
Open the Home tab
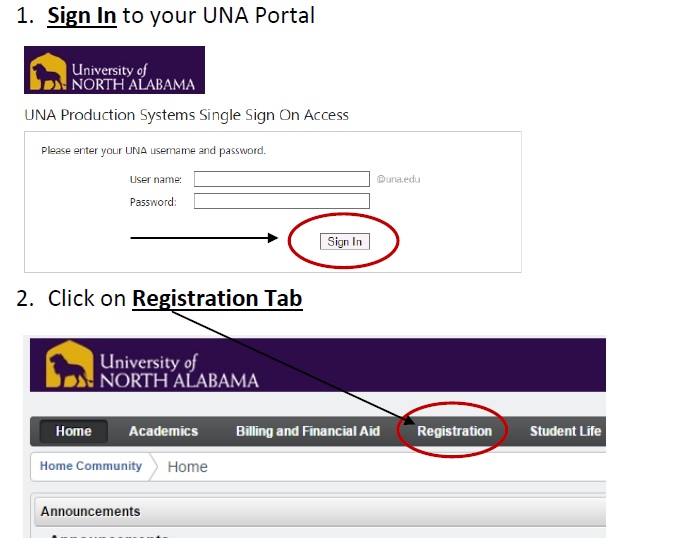click(73, 431)
